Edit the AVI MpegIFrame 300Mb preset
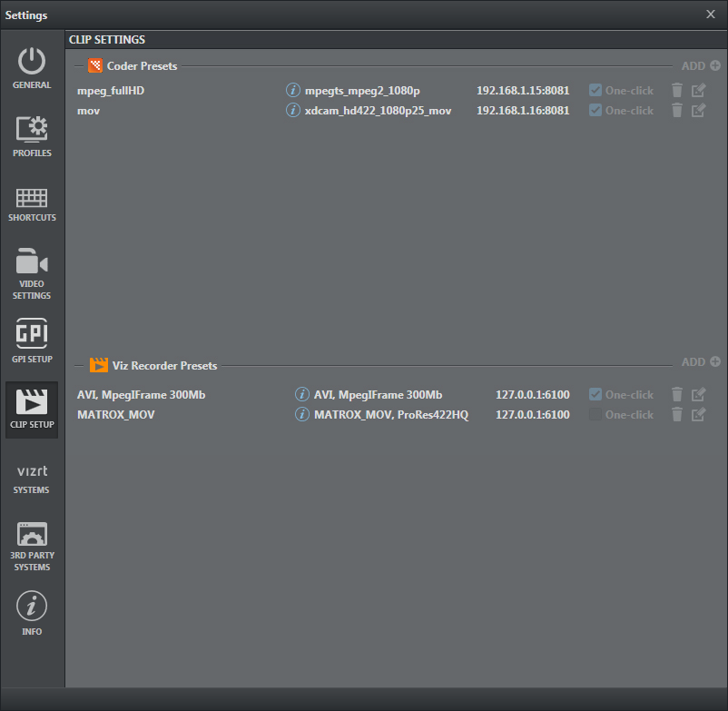Image resolution: width=728 pixels, height=711 pixels. coord(698,395)
